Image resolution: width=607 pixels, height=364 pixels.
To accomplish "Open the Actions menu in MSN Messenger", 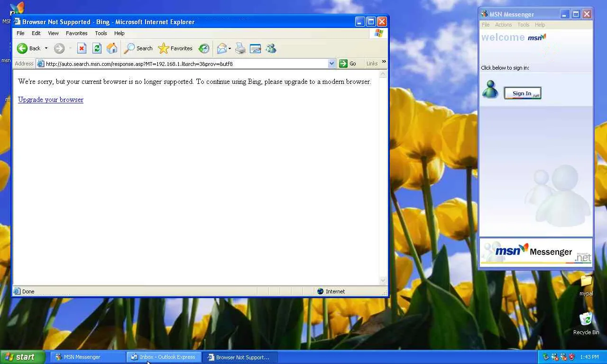I will (504, 25).
